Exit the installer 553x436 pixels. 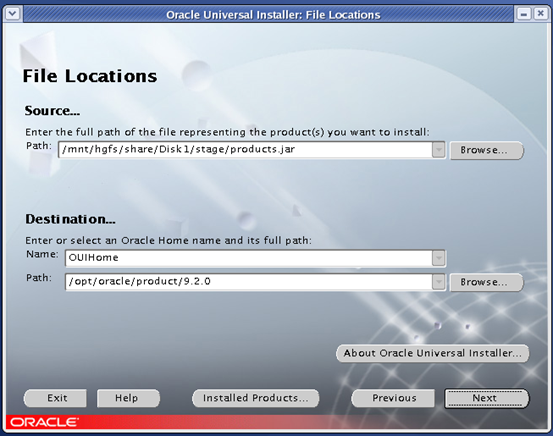pyautogui.click(x=55, y=398)
